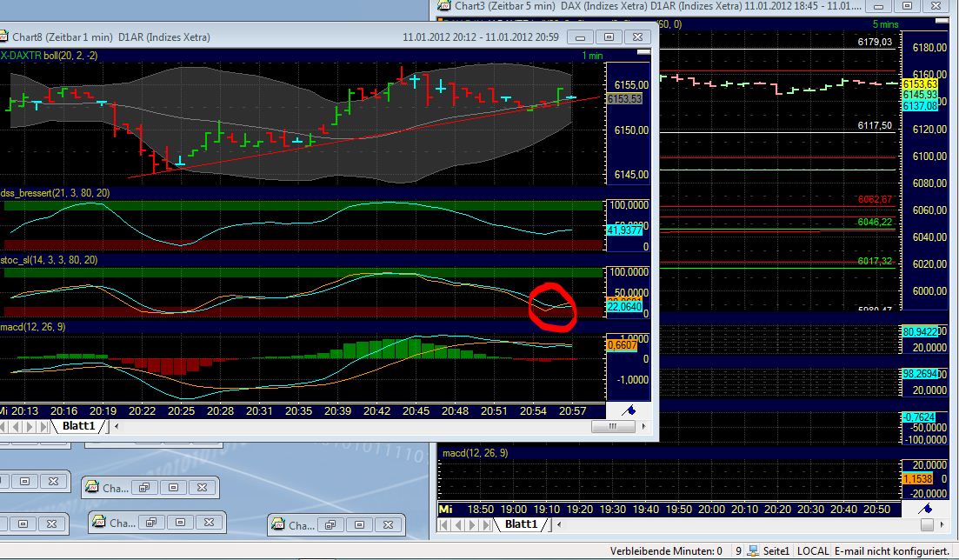959x560 pixels.
Task: Select the Blatt1 tab in Chart3
Action: 523,524
